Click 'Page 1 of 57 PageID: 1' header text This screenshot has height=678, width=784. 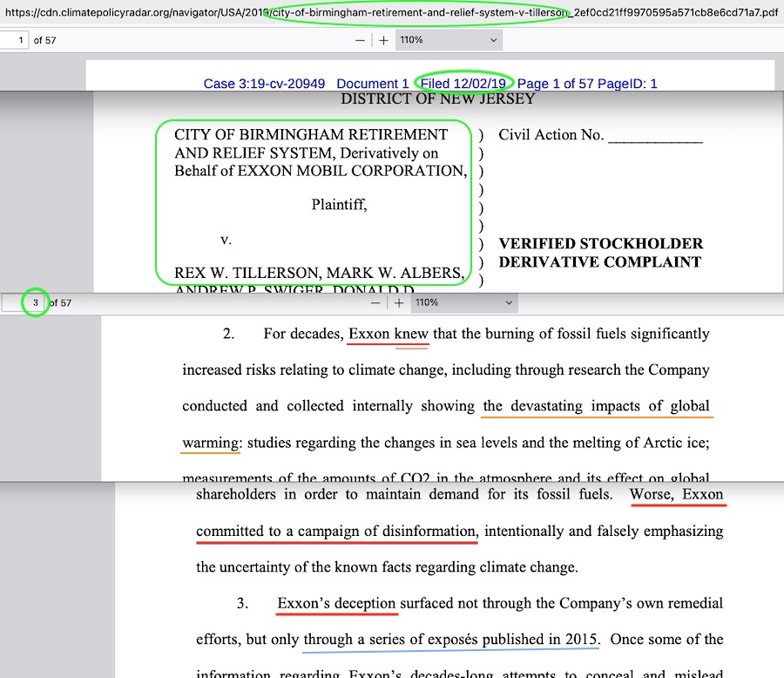[x=587, y=84]
